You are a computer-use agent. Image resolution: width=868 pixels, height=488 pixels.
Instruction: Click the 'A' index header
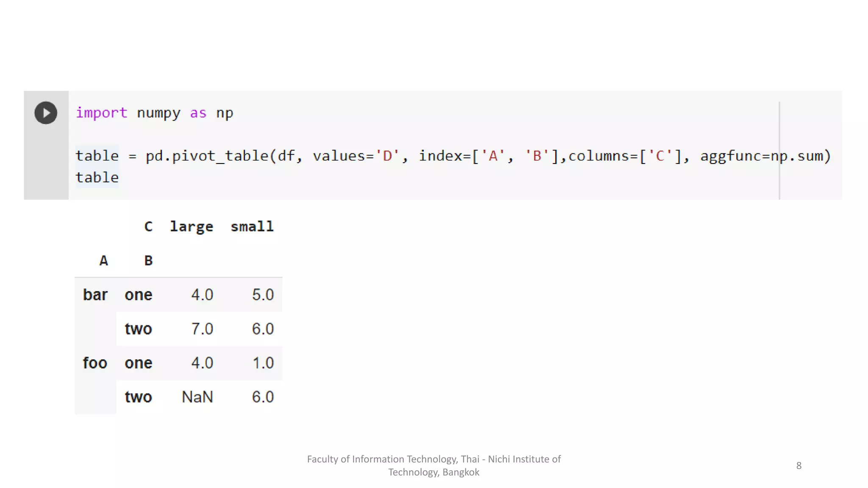pyautogui.click(x=103, y=261)
